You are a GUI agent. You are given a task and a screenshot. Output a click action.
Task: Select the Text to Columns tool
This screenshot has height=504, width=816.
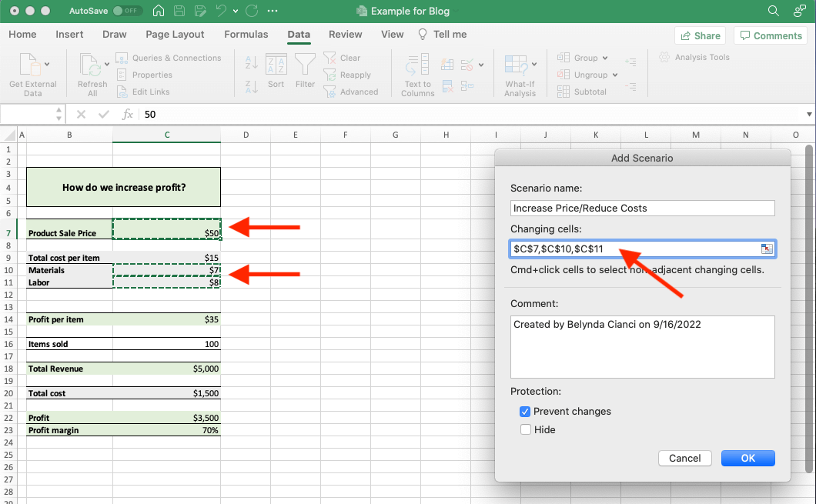pyautogui.click(x=416, y=73)
